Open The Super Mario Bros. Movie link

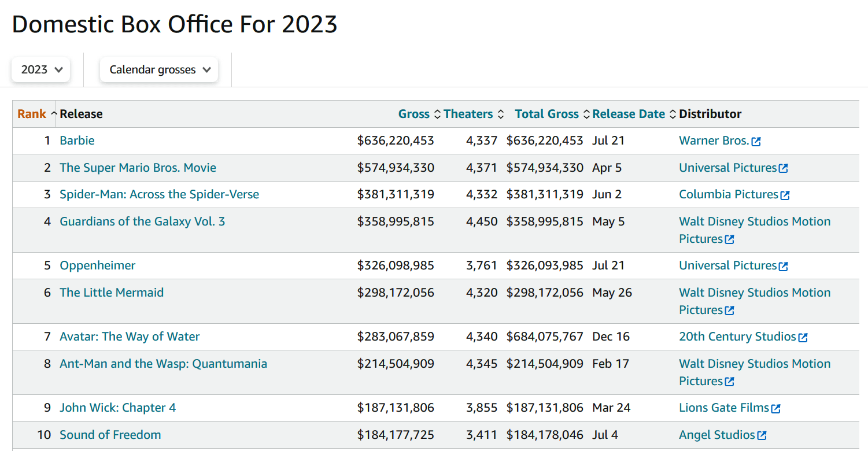point(138,168)
